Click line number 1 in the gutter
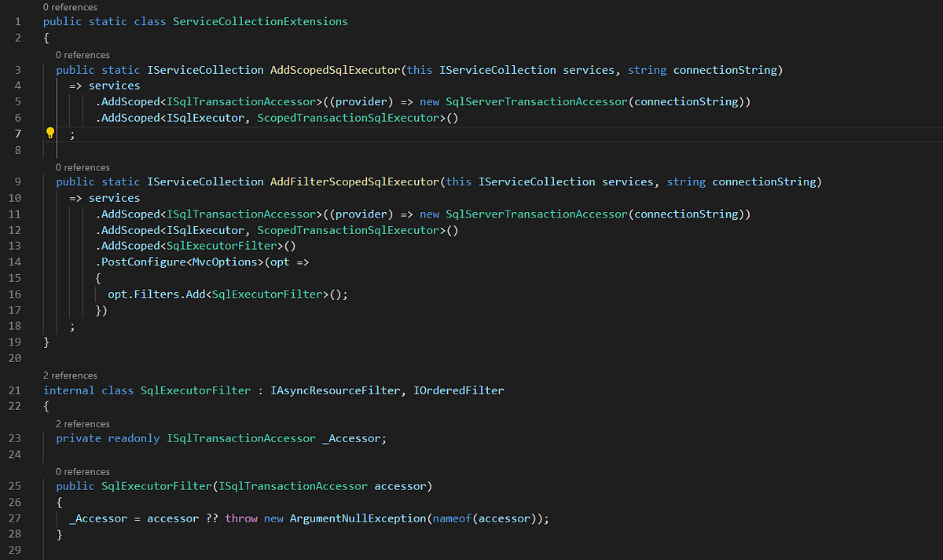 pyautogui.click(x=17, y=21)
